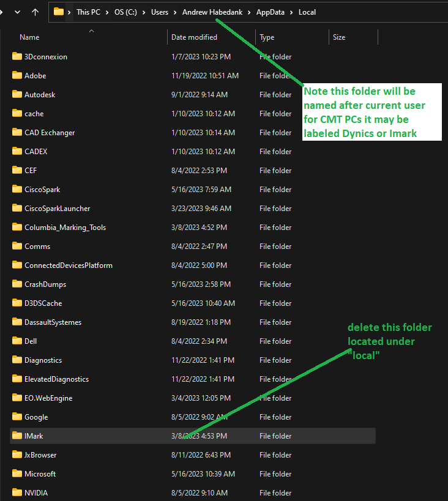Click the Google folder icon
Viewport: 448px width, 501px height.
17,417
